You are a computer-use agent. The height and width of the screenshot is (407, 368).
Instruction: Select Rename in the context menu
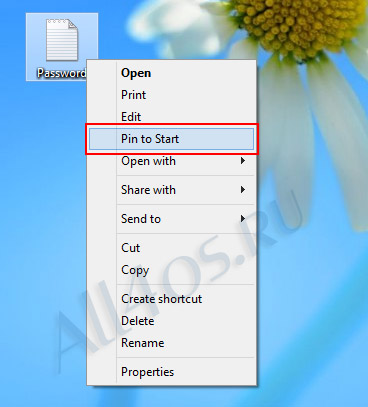coord(171,343)
